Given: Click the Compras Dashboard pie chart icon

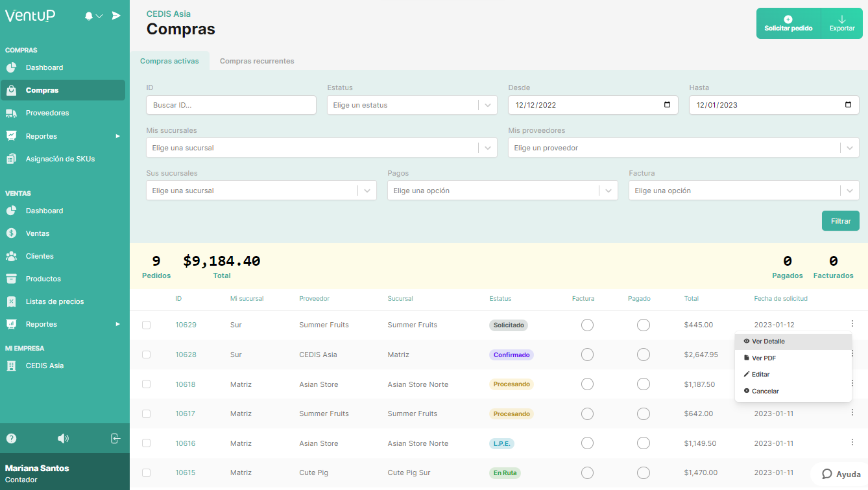Looking at the screenshot, I should [x=11, y=67].
